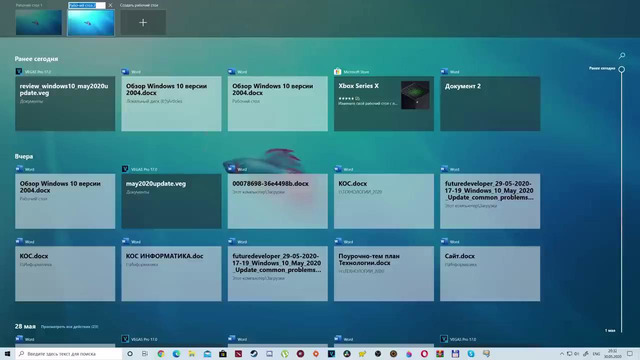Open the floppy disk taskbar icon

tap(456, 354)
